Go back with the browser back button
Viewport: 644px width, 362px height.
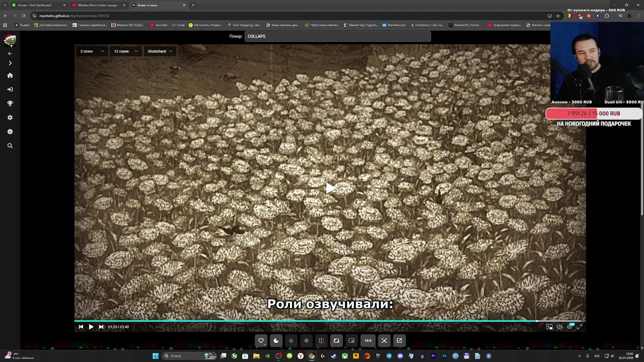(x=6, y=16)
